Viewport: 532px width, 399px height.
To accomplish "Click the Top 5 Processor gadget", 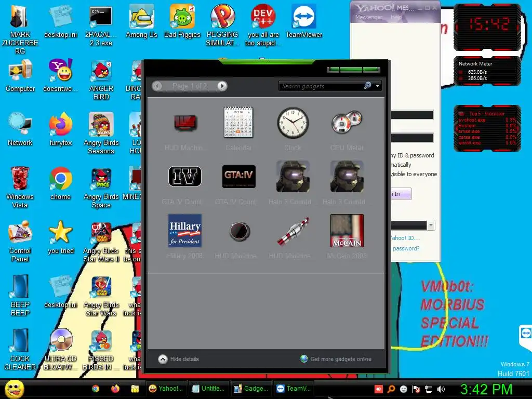I will (487, 128).
